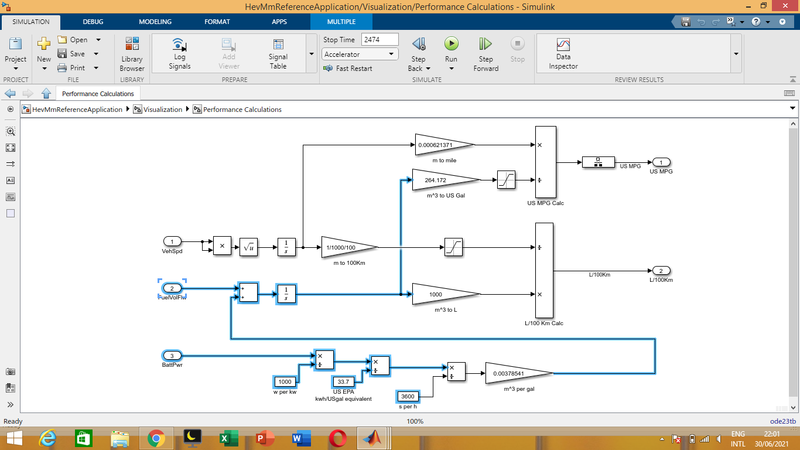Open the Save dropdown arrow
The image size is (800, 450).
94,54
